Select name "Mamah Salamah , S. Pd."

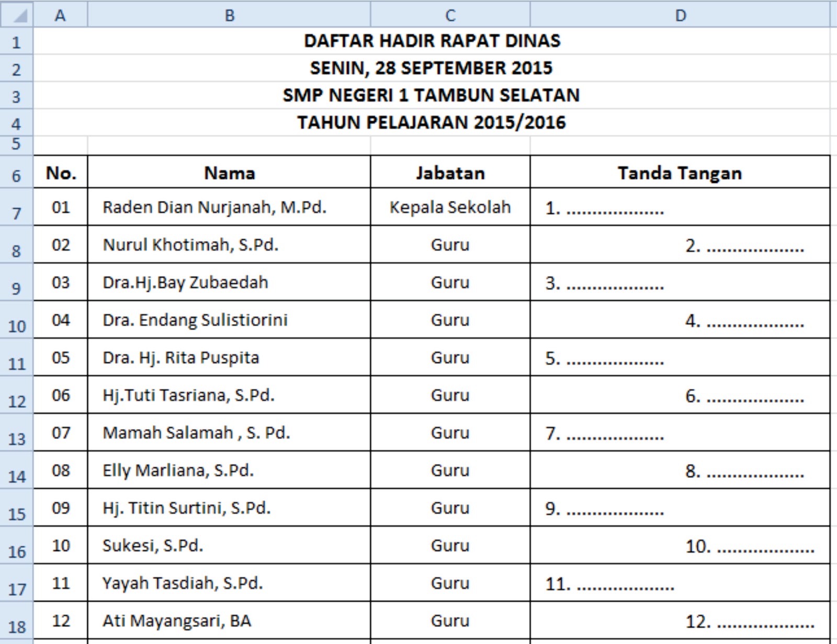click(196, 433)
